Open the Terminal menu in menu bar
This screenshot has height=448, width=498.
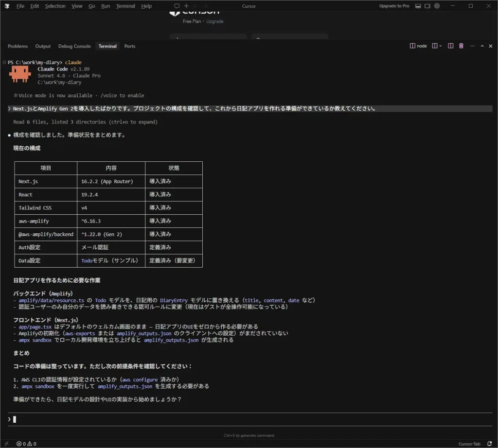[x=125, y=6]
